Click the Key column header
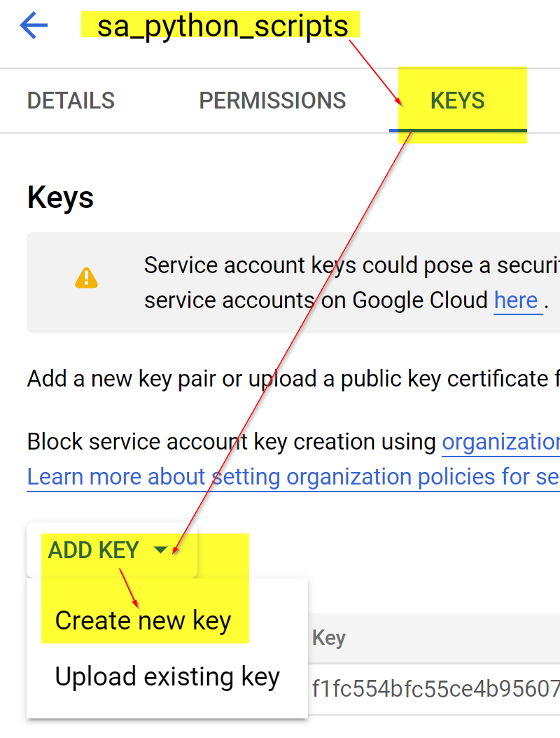This screenshot has width=560, height=738. (x=329, y=638)
